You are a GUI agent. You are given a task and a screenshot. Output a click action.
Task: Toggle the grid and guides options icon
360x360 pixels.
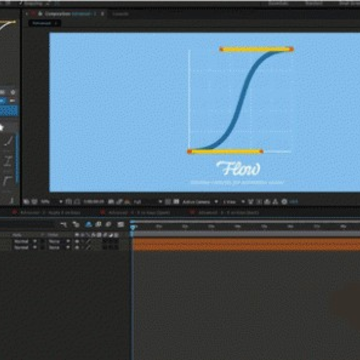69,202
